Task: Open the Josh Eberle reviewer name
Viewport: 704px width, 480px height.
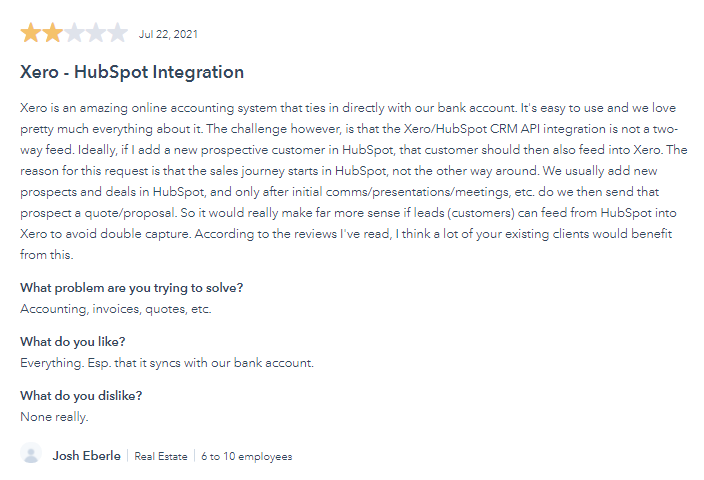Action: point(87,456)
